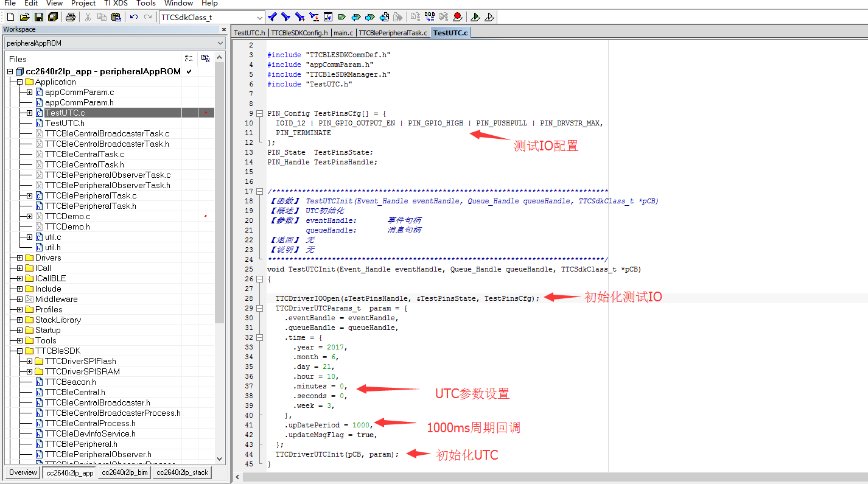Fold the TestPinsCfg block at line 9
This screenshot has width=868, height=484.
(259, 113)
